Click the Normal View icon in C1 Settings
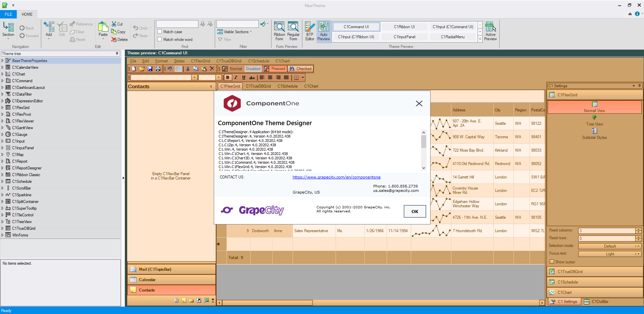The height and width of the screenshot is (314, 644). pos(594,104)
